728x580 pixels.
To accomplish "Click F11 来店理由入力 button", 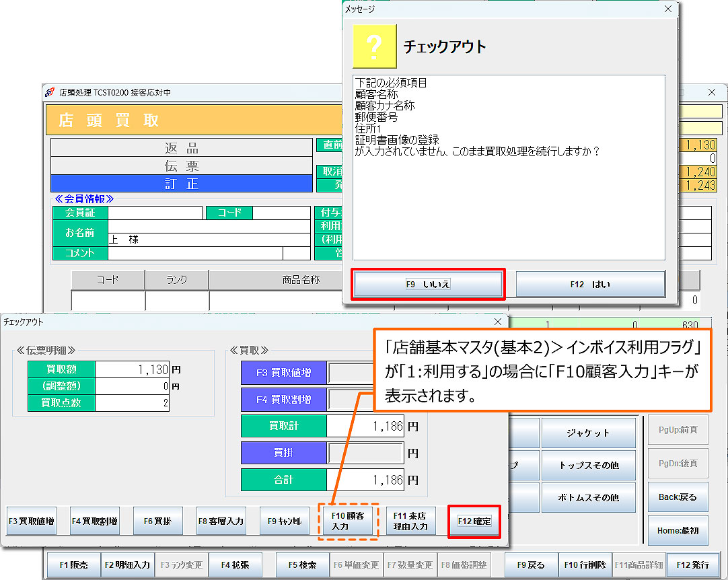I will 410,521.
